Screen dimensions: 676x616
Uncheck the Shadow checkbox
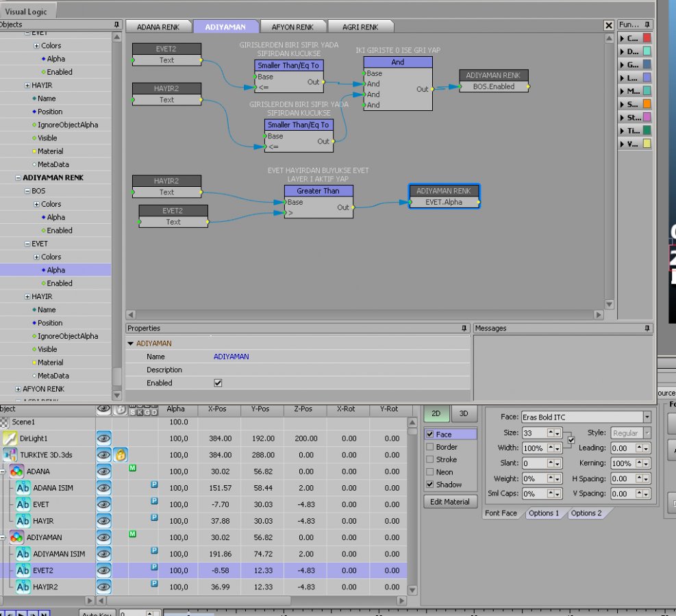coord(429,485)
